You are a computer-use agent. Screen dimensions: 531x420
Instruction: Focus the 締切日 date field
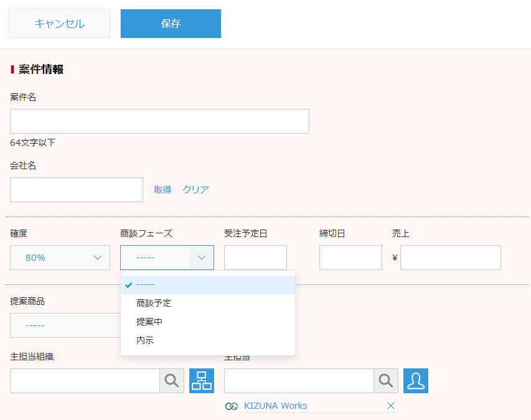(x=350, y=258)
